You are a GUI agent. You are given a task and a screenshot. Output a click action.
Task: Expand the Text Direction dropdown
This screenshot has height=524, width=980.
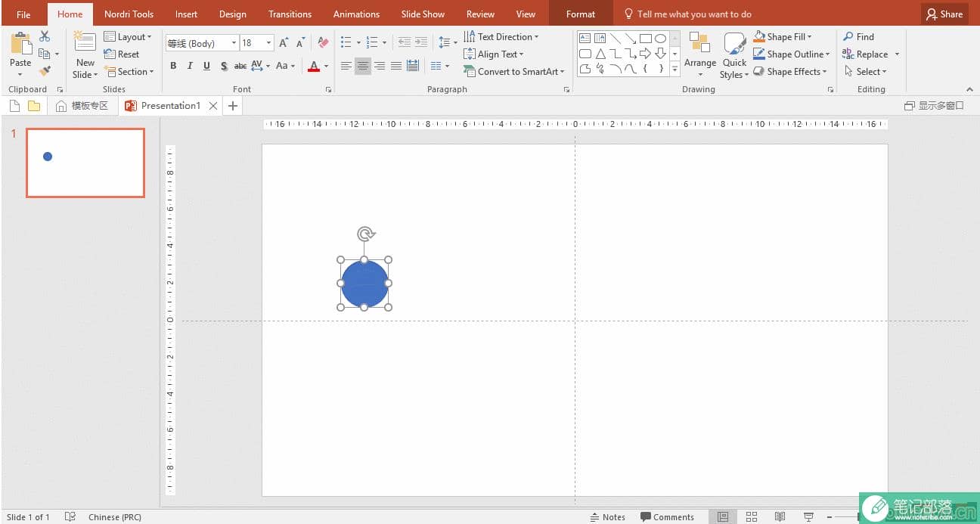501,36
